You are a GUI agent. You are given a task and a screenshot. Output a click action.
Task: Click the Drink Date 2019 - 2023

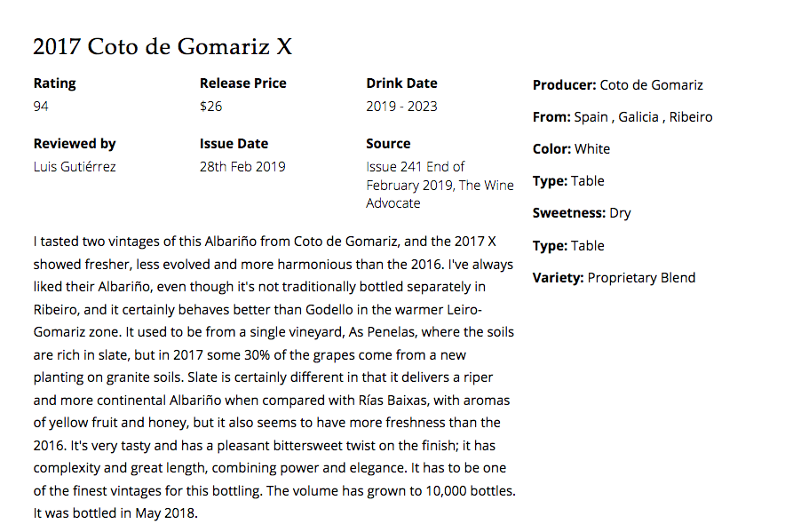[401, 107]
